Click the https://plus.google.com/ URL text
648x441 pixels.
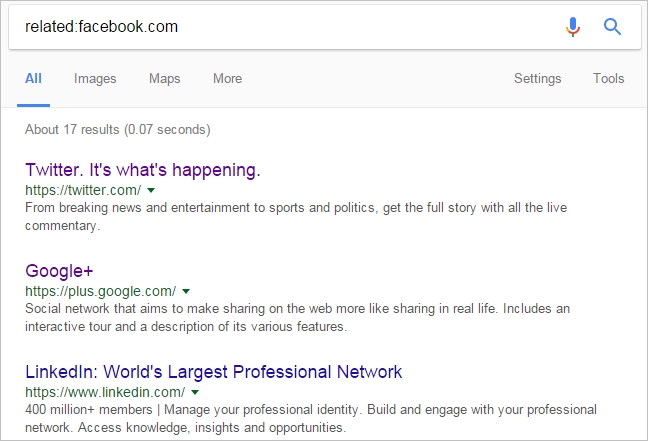tap(100, 291)
